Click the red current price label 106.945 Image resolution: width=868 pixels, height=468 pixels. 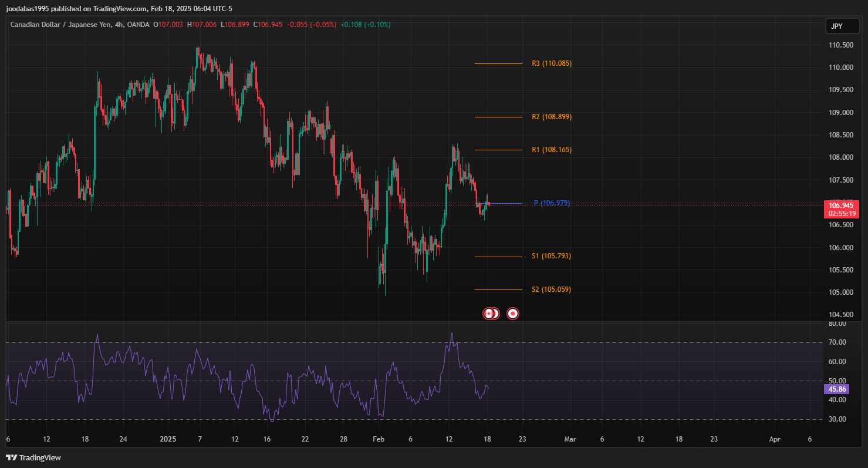841,205
